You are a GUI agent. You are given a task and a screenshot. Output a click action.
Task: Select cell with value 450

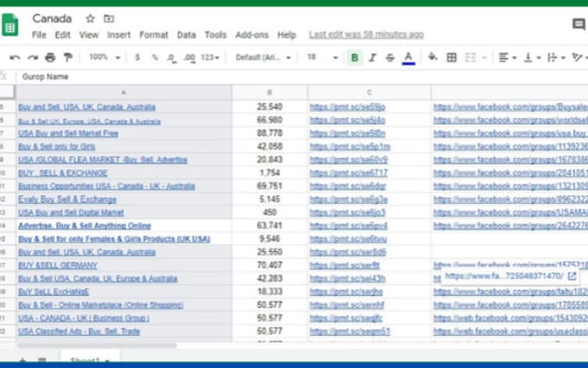270,212
